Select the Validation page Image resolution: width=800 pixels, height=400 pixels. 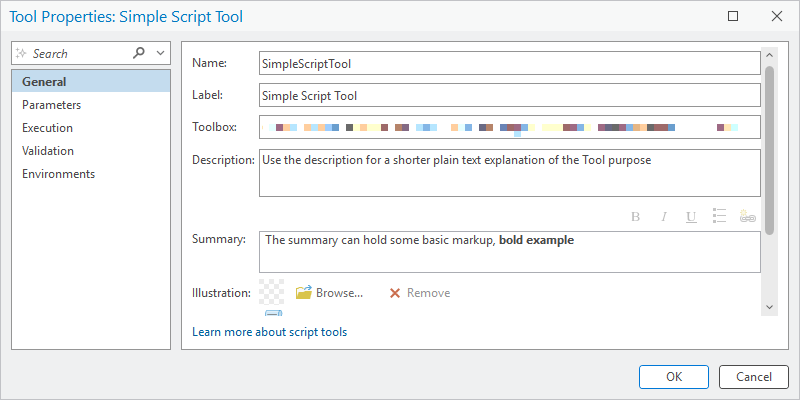click(x=48, y=151)
